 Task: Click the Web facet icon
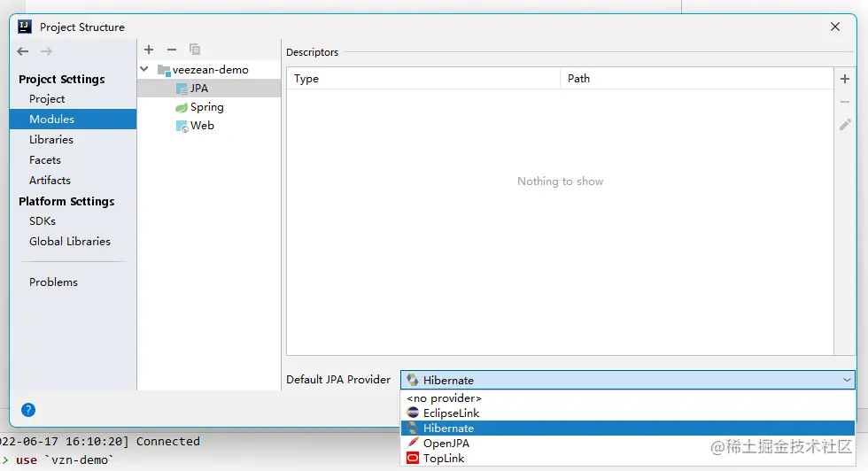(x=182, y=127)
